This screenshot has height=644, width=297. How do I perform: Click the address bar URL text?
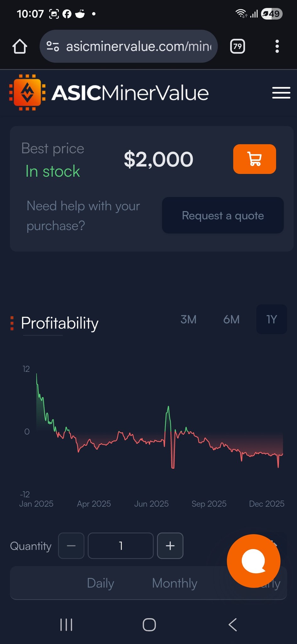pos(139,47)
